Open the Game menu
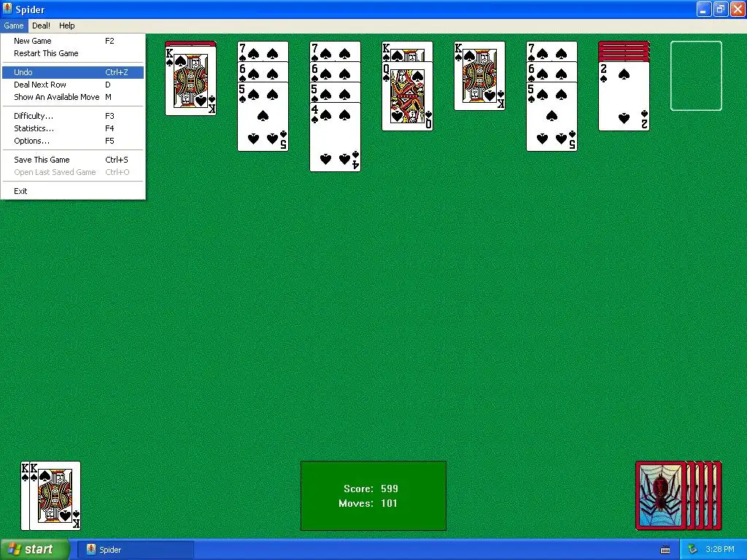This screenshot has width=747, height=560. [14, 26]
